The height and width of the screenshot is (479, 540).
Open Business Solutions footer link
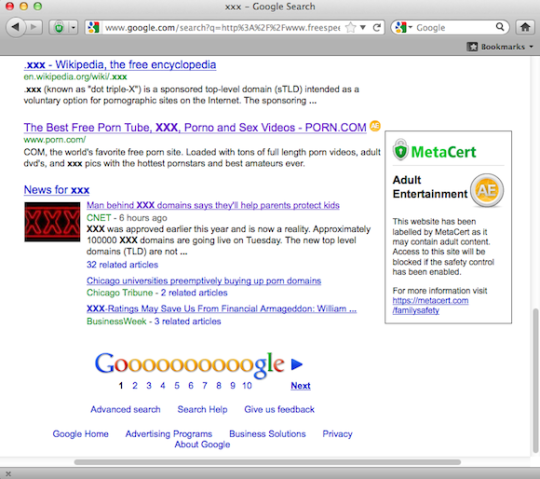267,434
